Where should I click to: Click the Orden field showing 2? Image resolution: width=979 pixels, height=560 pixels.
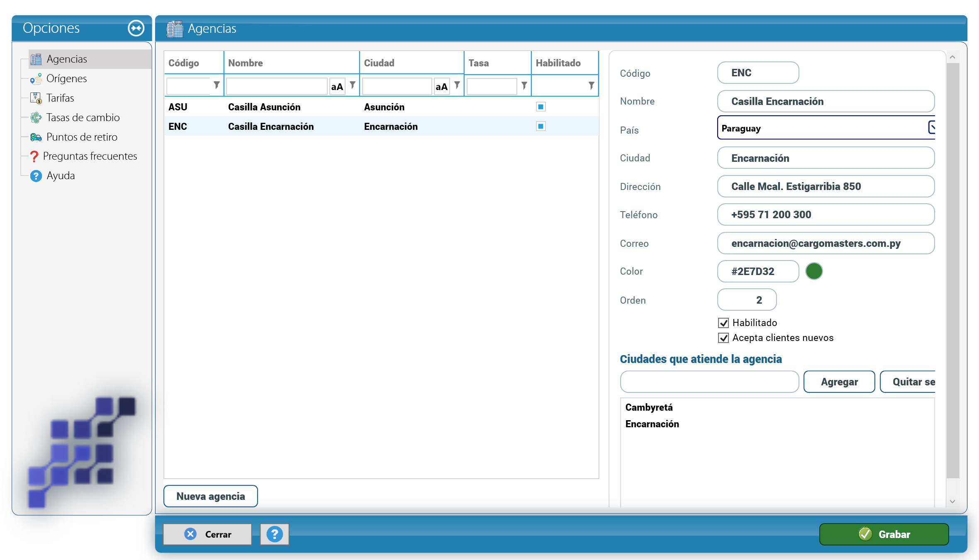[x=747, y=300]
